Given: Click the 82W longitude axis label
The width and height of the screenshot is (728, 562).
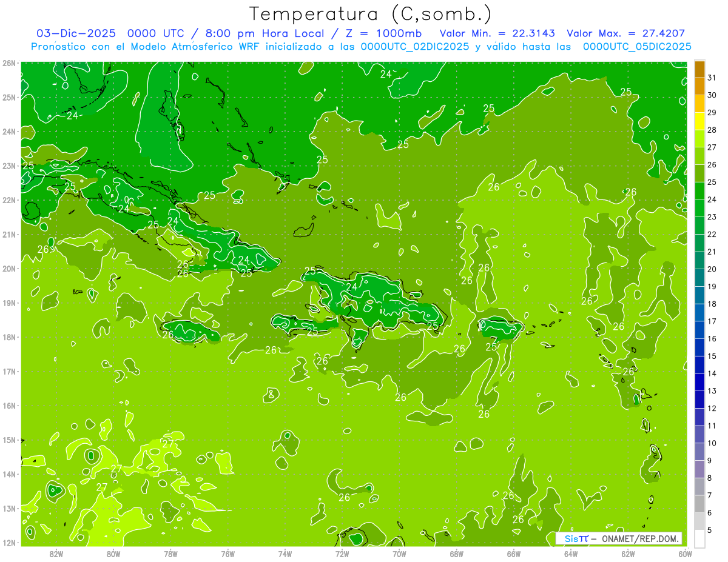Looking at the screenshot, I should pyautogui.click(x=56, y=554).
